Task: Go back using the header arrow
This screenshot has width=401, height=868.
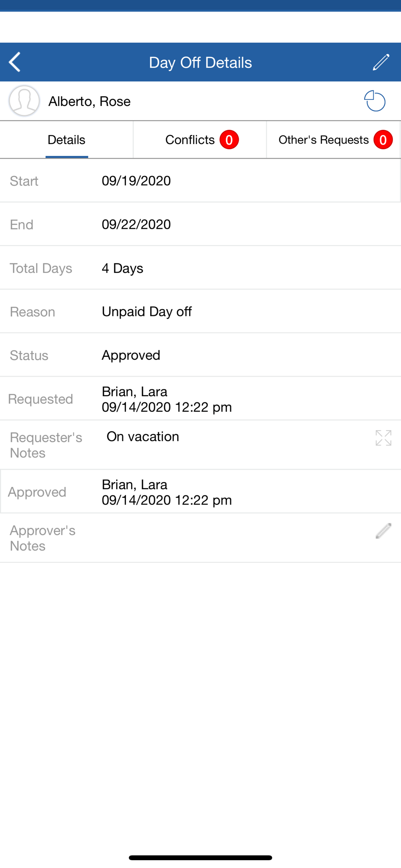Action: click(15, 62)
